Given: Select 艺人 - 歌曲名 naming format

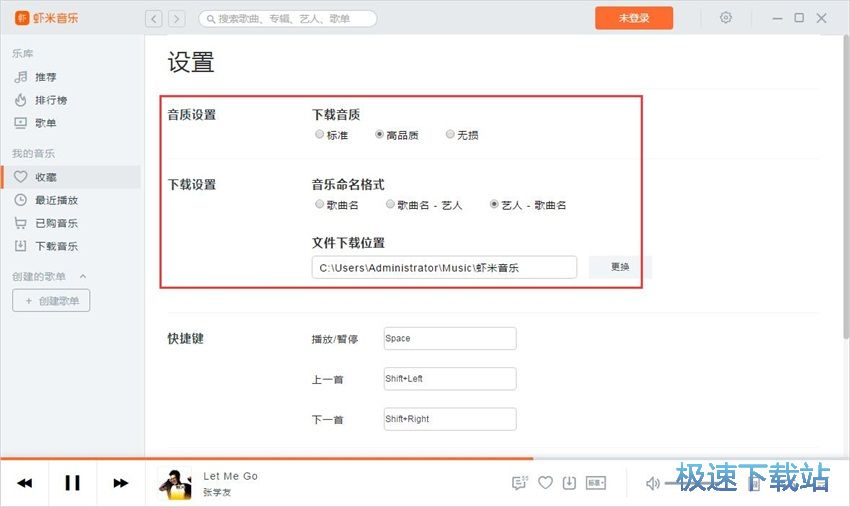Looking at the screenshot, I should click(494, 204).
